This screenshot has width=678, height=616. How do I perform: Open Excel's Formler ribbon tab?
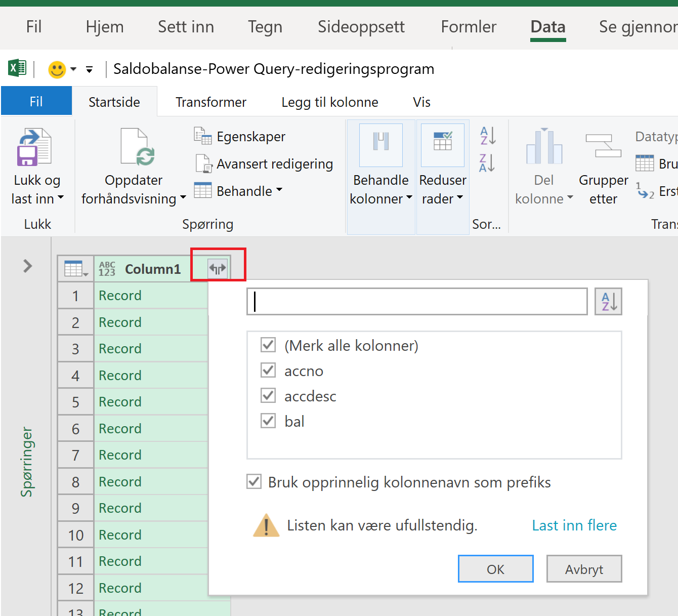pos(469,27)
